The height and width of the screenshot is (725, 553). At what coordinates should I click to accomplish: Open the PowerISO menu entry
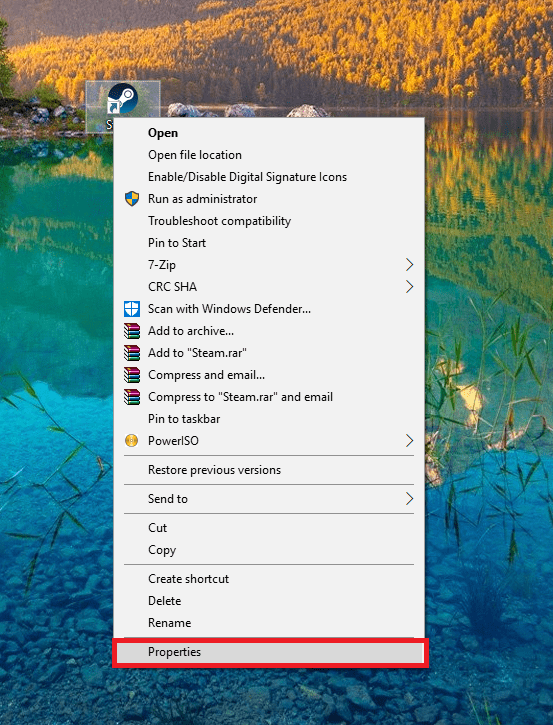coord(269,441)
